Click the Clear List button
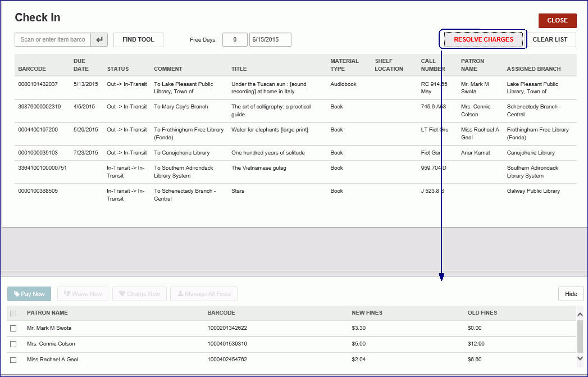Viewport: 588px width, 377px height. 550,39
